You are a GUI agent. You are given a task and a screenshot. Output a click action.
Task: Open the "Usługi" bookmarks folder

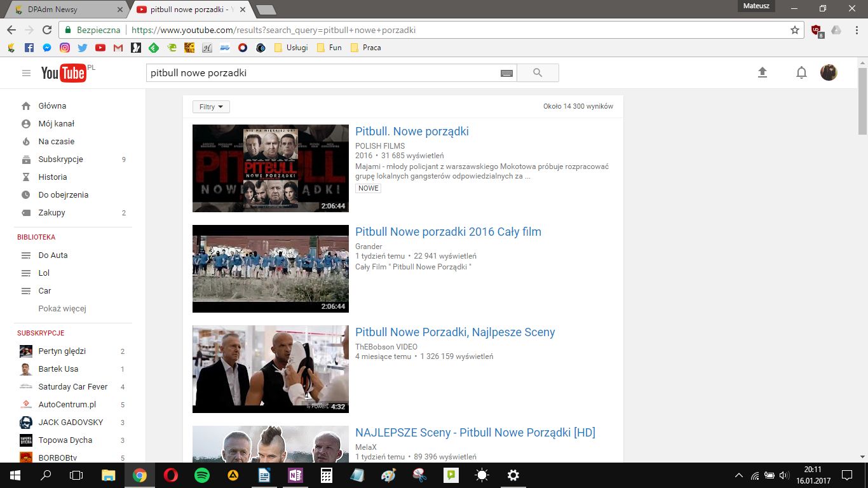point(291,47)
